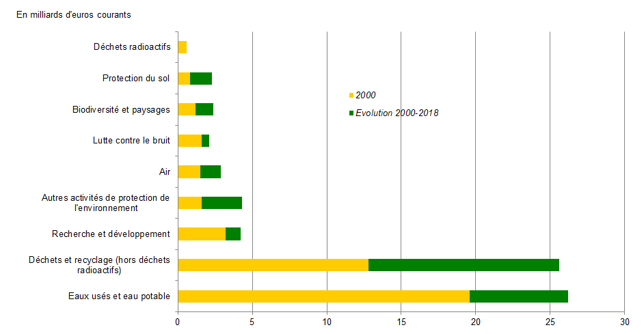644x334 pixels.
Task: Click the green Déchets et recyclage segment
Action: tap(464, 265)
